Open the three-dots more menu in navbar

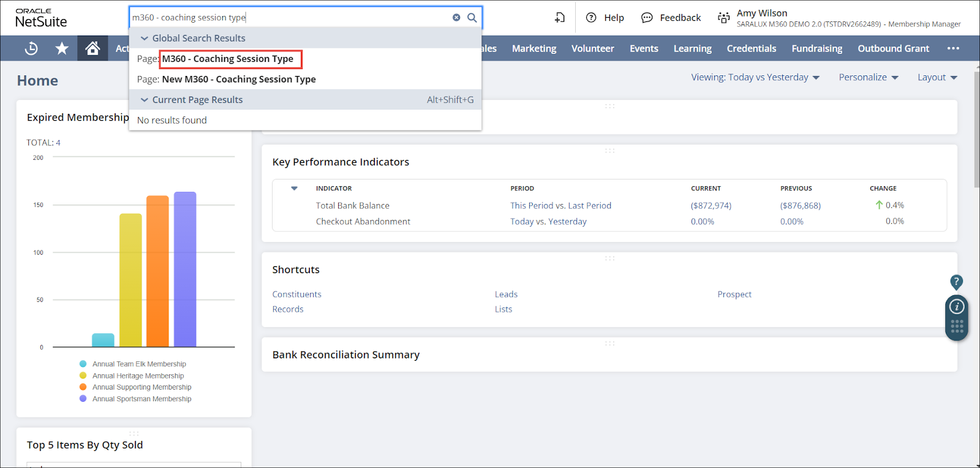pos(953,48)
